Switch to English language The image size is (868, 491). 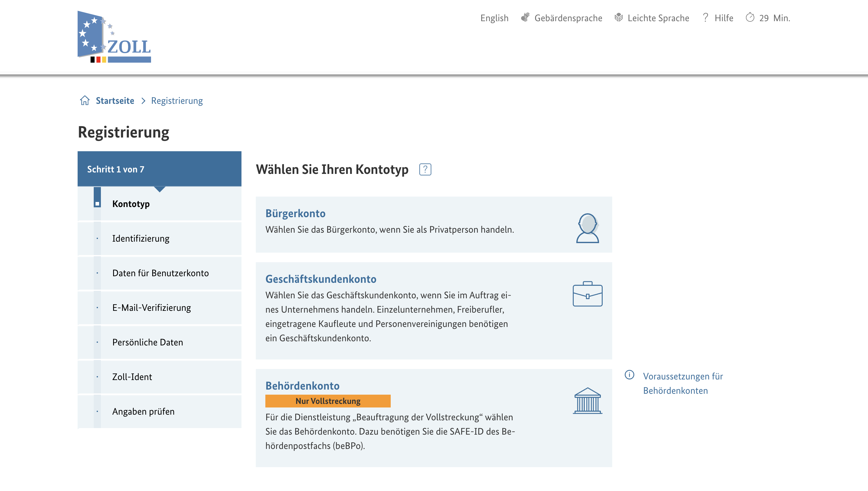coord(494,18)
